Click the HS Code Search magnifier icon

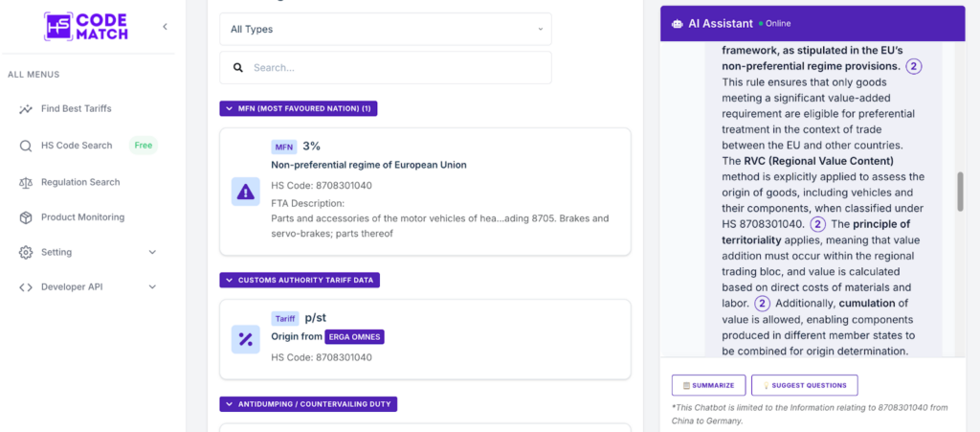(26, 146)
